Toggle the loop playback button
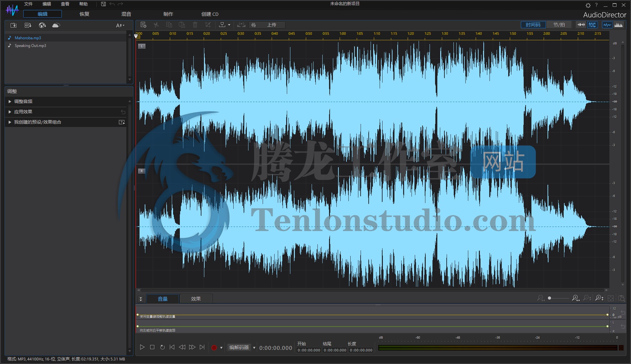631x364 pixels. [162, 347]
